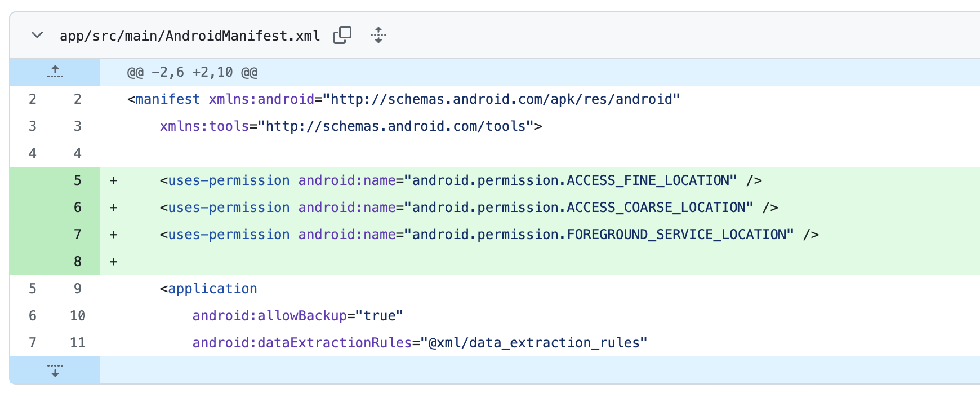Screen dimensions: 980x397
Task: Collapse the AndroidManifest.xml file diff
Action: 37,35
